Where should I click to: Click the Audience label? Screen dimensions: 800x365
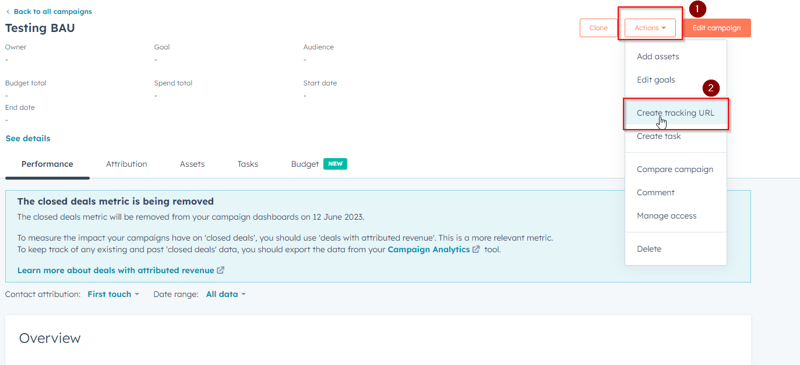click(318, 47)
